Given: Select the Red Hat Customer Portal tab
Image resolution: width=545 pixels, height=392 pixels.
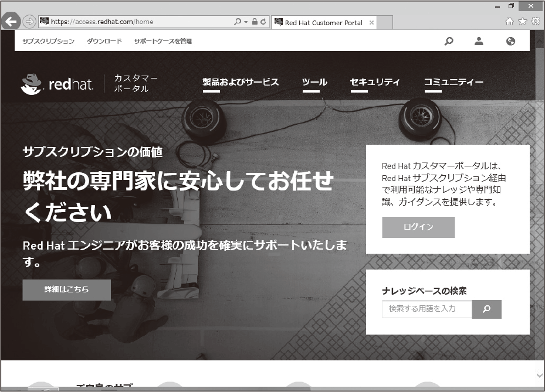Looking at the screenshot, I should pos(324,23).
